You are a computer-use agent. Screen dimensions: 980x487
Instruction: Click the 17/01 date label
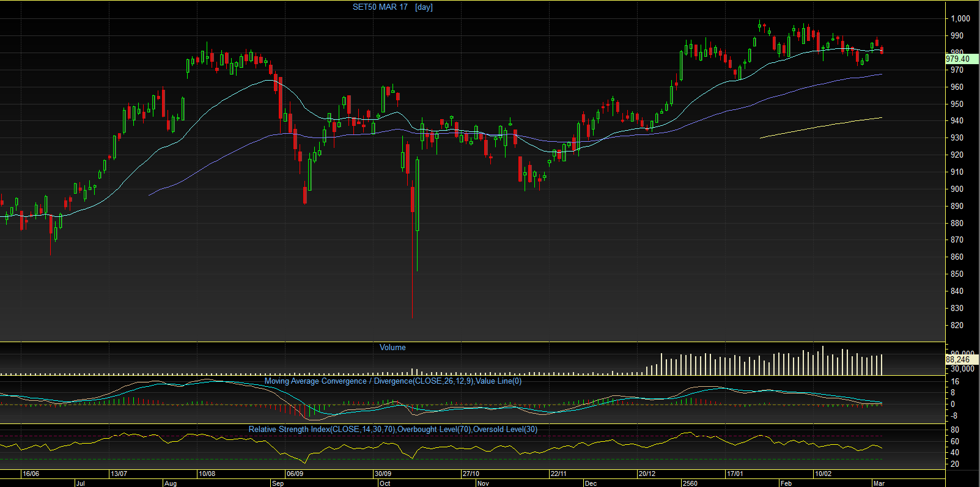click(735, 474)
